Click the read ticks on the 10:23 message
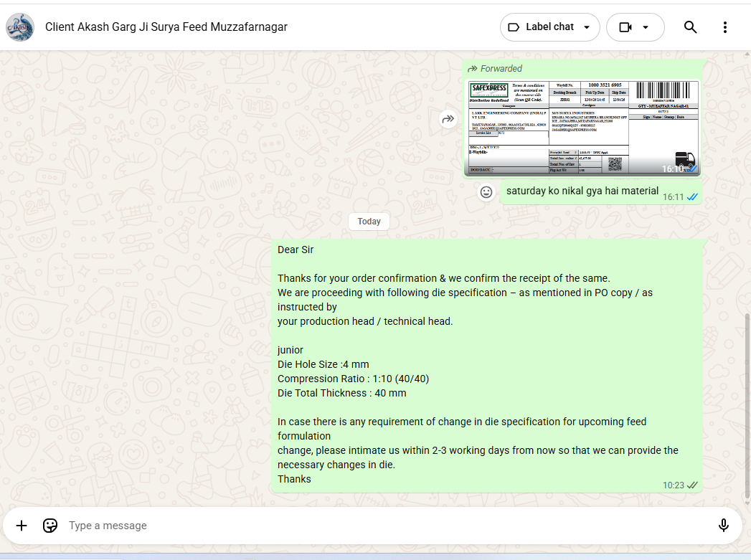The width and height of the screenshot is (751, 560). tap(692, 485)
